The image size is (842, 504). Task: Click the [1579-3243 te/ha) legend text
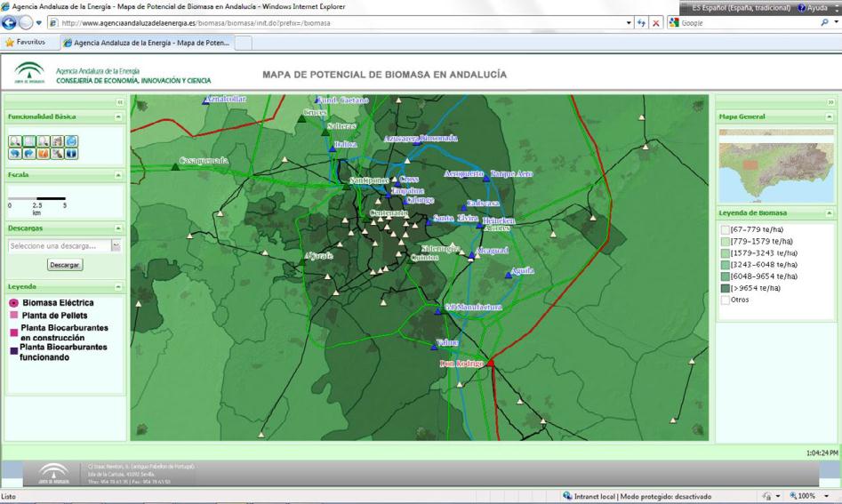[x=764, y=253]
